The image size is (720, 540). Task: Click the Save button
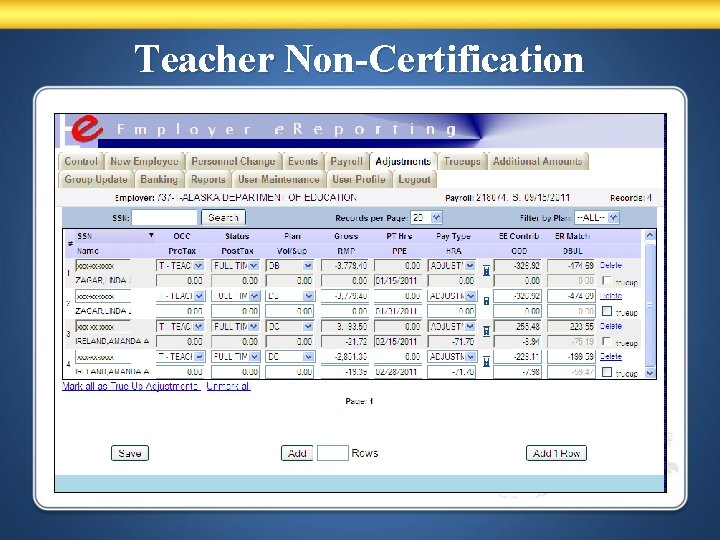click(129, 453)
